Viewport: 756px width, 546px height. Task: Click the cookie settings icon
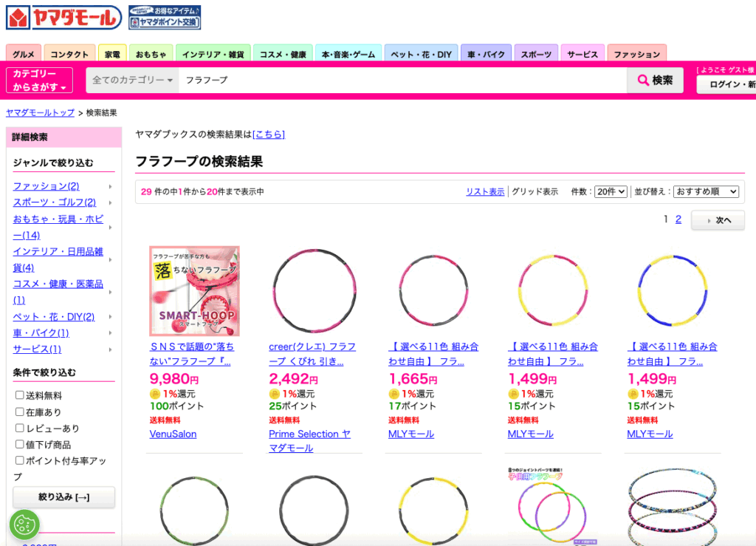pos(24,525)
